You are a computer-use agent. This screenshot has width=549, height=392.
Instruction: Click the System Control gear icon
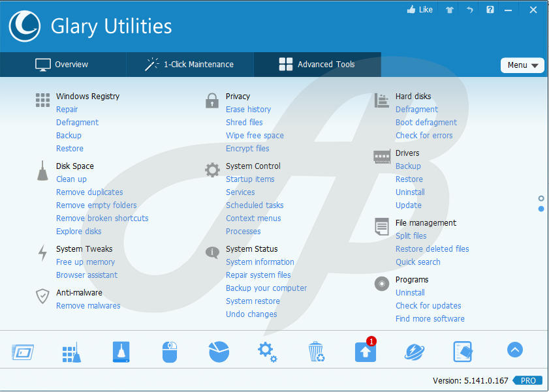pyautogui.click(x=213, y=170)
